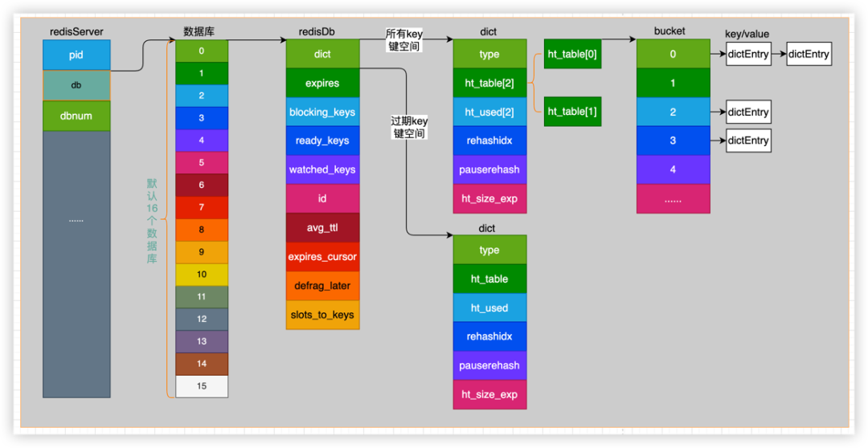The width and height of the screenshot is (868, 448).
Task: Select the ht_table[2] block in dict
Action: point(489,83)
